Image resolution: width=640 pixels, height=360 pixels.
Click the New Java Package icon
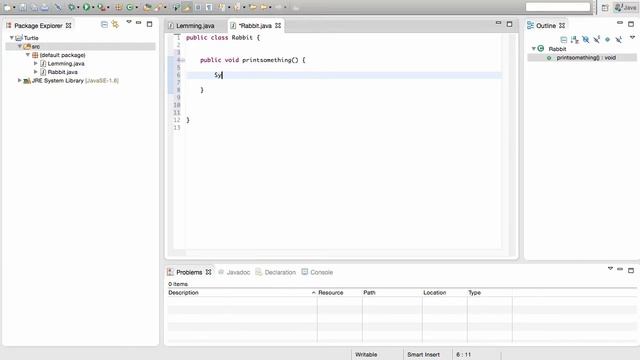[x=118, y=7]
